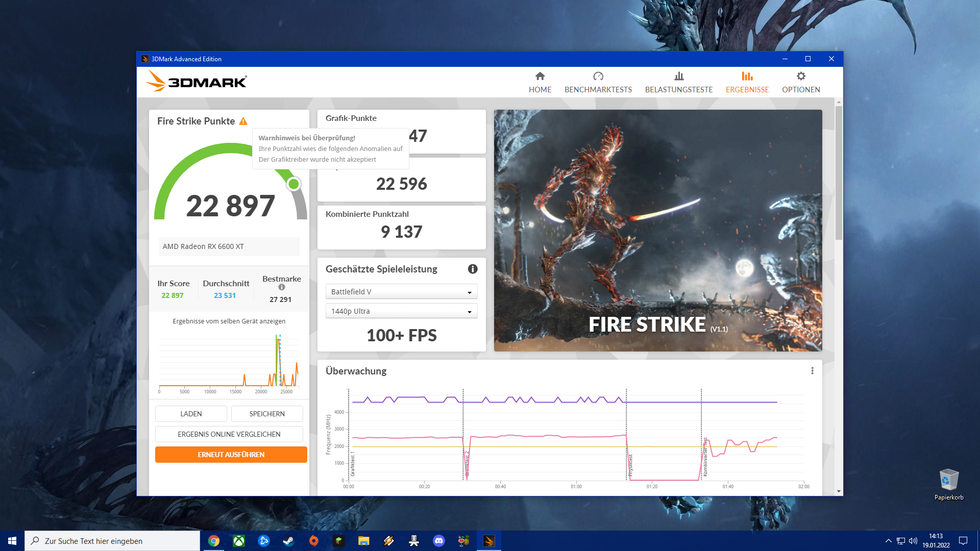Click the Speichern button
This screenshot has width=980, height=551.
pyautogui.click(x=267, y=414)
